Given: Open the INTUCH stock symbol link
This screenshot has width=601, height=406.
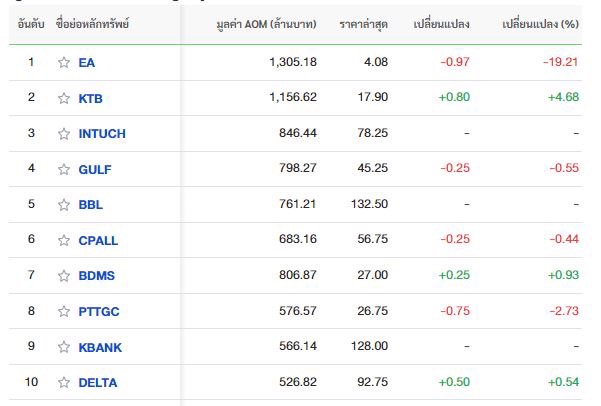Looking at the screenshot, I should (102, 133).
